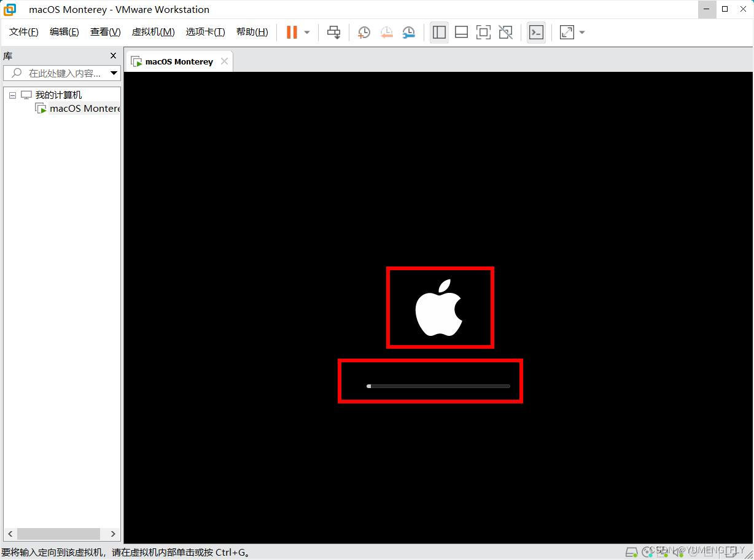Click the VMware title bar icon

click(10, 9)
